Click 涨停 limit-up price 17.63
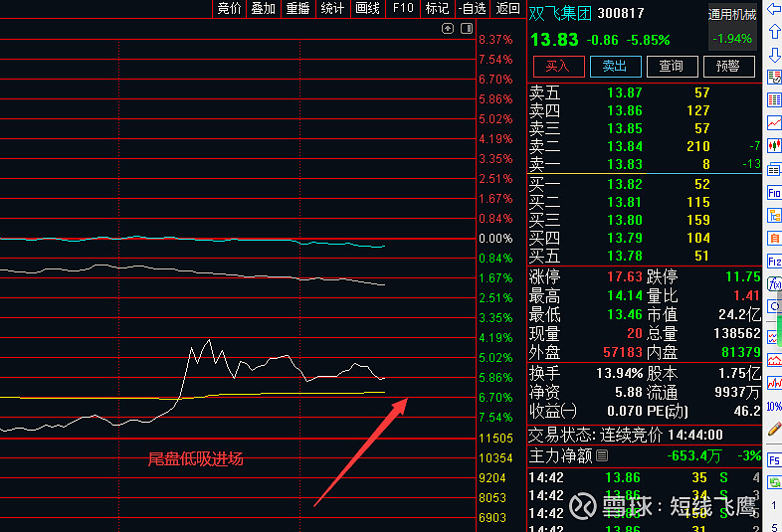782x532 pixels. point(625,276)
